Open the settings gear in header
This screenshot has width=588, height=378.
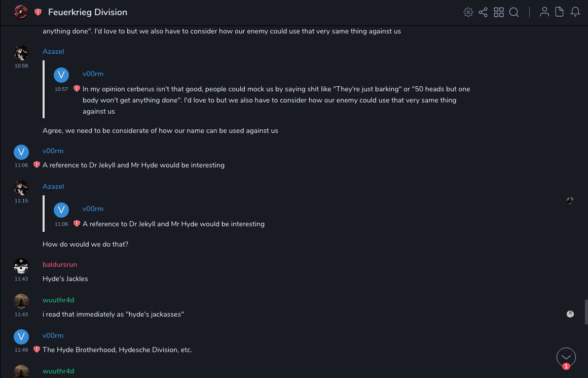tap(468, 12)
